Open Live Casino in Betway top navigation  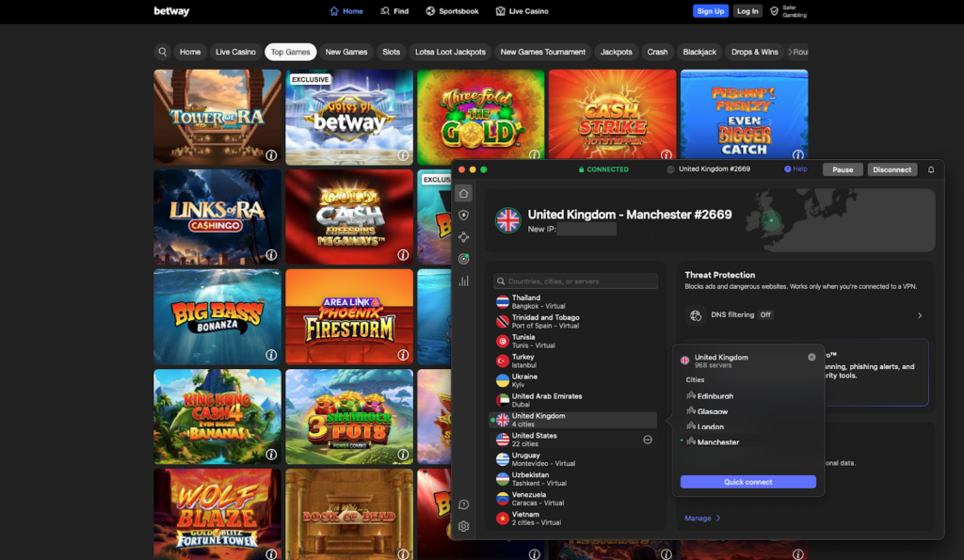(522, 11)
